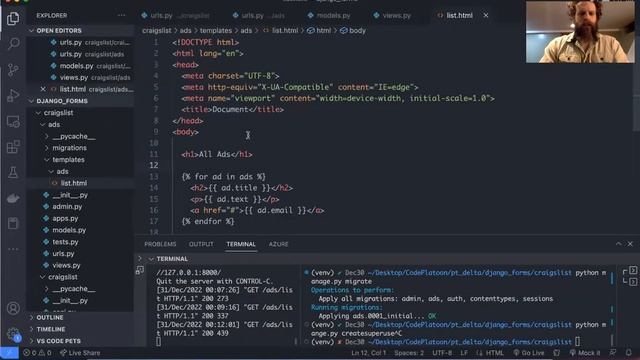The width and height of the screenshot is (640, 360).
Task: Show additional activity bar views ellipsis
Action: 13,249
